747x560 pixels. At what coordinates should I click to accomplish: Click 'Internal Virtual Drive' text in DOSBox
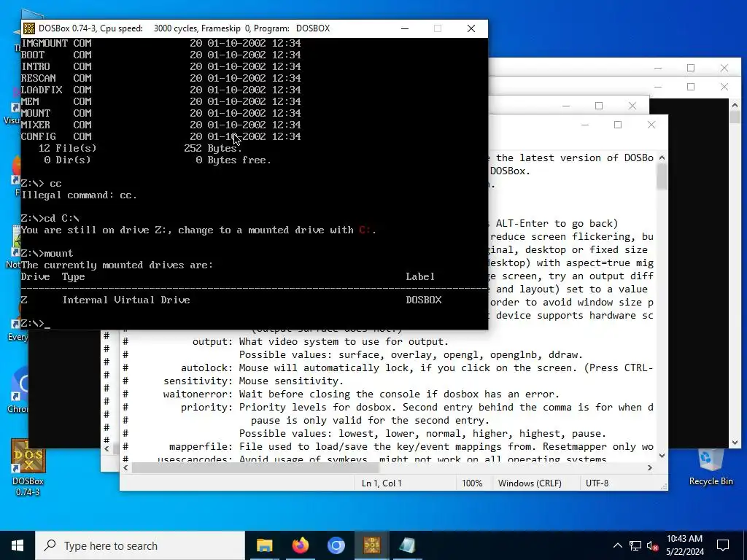[126, 300]
